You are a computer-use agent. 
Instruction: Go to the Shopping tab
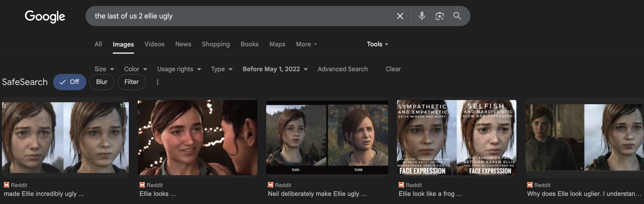coord(216,44)
